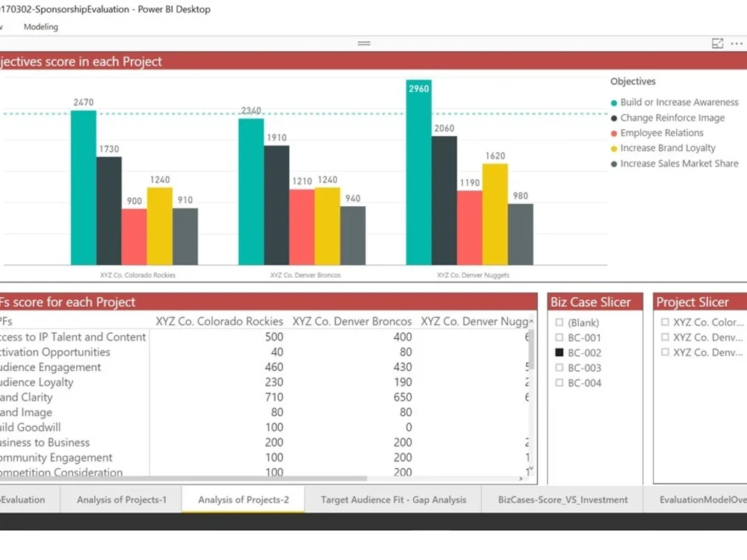747x560 pixels.
Task: Open the EvaluationModelOve... page tab
Action: click(x=695, y=500)
